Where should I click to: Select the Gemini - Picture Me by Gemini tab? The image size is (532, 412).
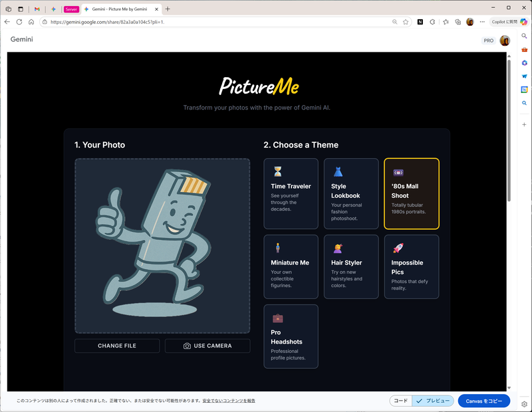120,9
